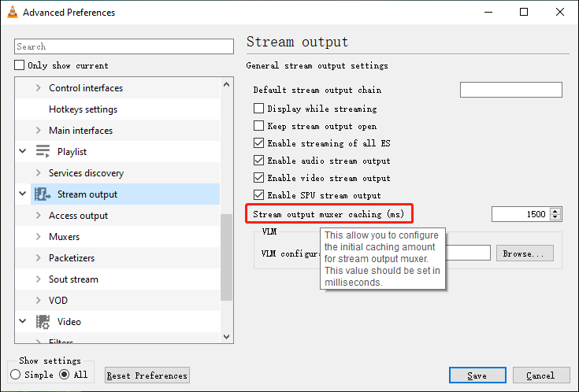Click the VLC cone icon in title bar
This screenshot has height=392, width=579.
(13, 12)
